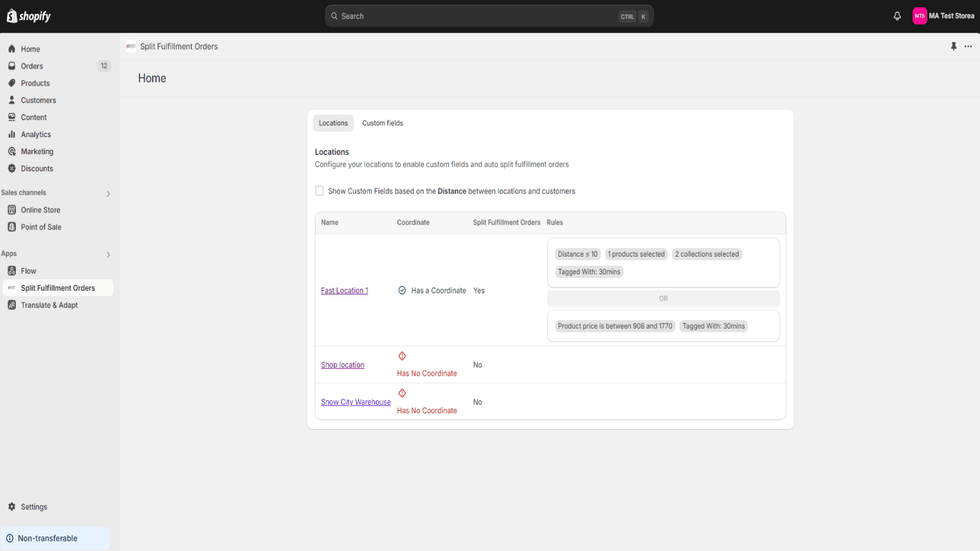Open the Analytics section
This screenshot has height=551, width=980.
(36, 135)
